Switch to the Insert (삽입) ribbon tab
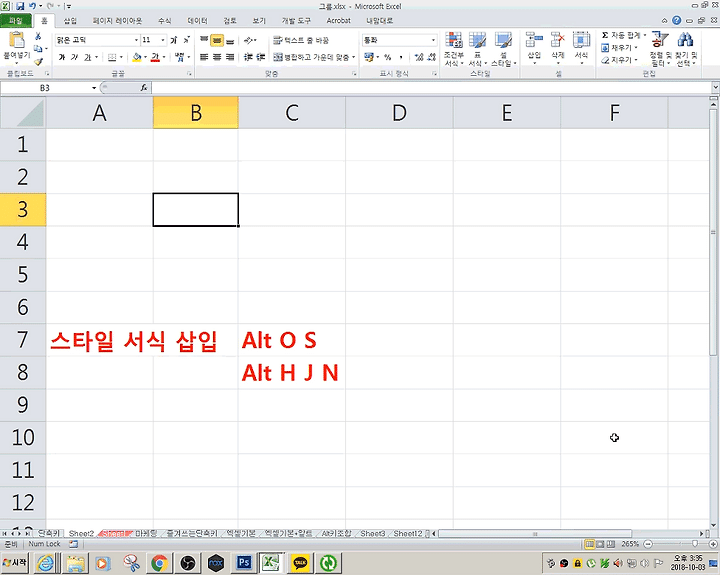 tap(70, 21)
